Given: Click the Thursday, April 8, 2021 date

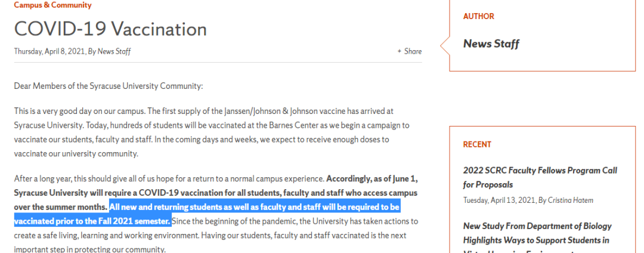Looking at the screenshot, I should [x=49, y=51].
